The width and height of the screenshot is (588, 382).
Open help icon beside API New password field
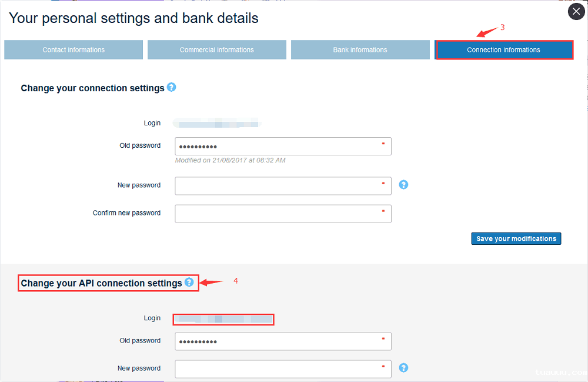pyautogui.click(x=403, y=368)
